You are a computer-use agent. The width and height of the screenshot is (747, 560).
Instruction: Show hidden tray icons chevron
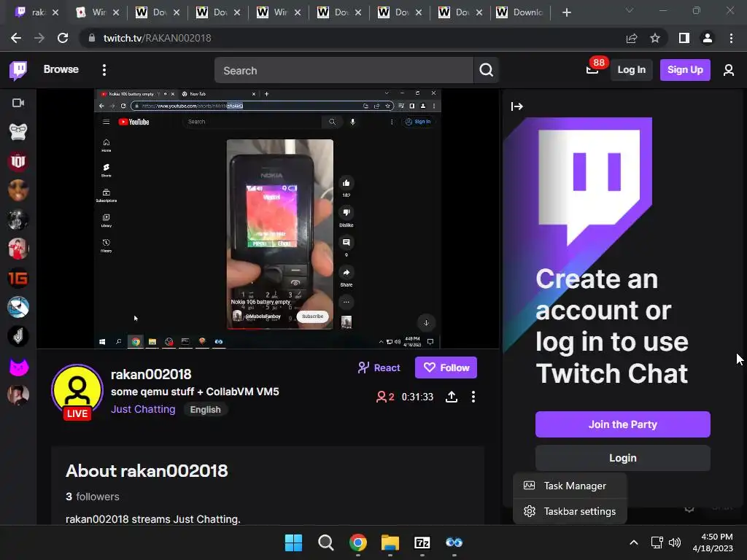coord(634,542)
